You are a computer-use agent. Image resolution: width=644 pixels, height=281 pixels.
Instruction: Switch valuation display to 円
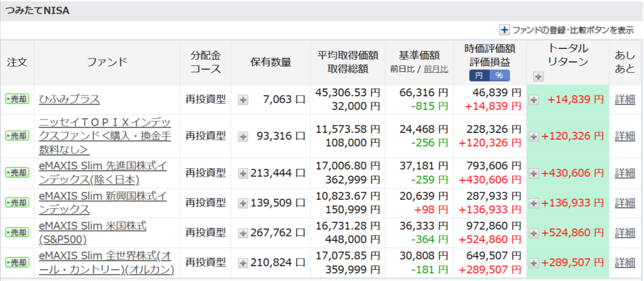point(479,75)
